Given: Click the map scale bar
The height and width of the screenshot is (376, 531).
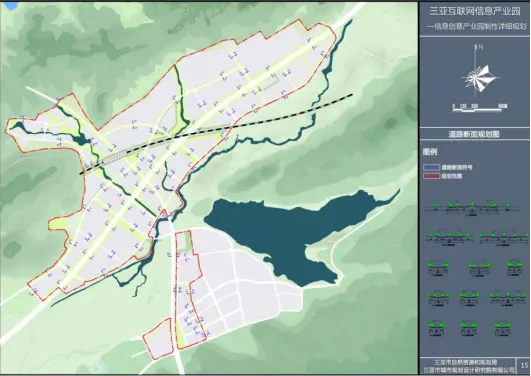Looking at the screenshot, I should click(480, 108).
